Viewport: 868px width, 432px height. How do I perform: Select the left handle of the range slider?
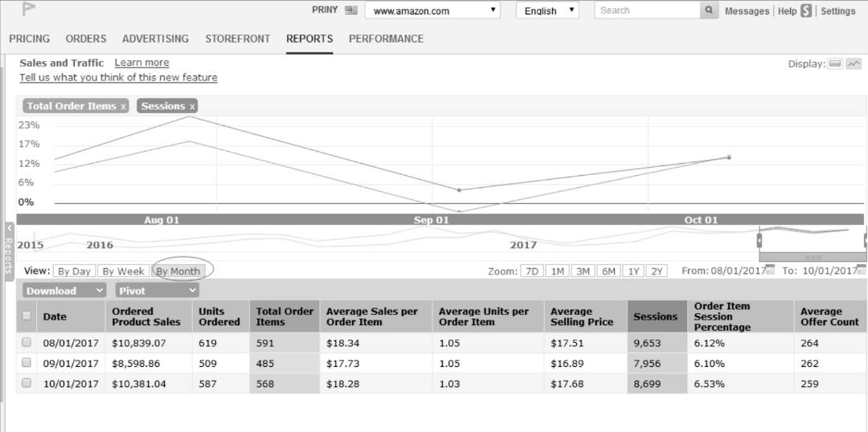[759, 240]
